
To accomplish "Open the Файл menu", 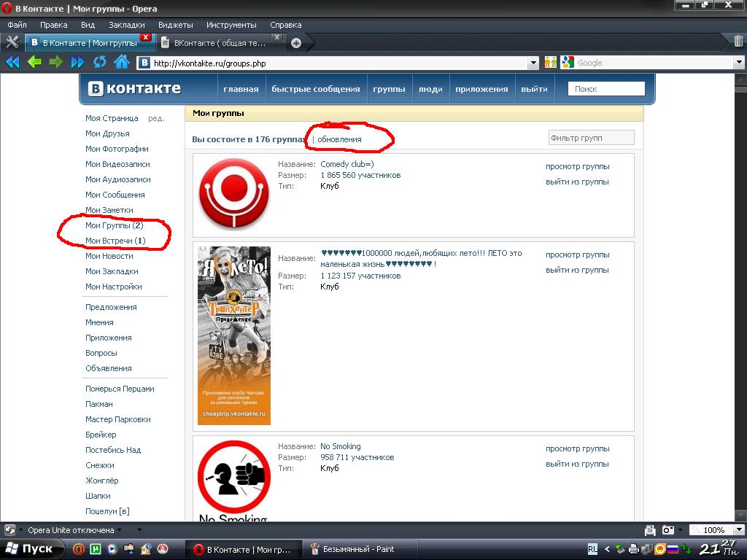I will click(18, 25).
